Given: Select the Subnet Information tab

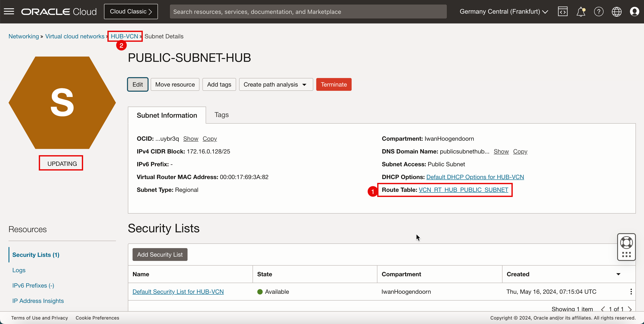Looking at the screenshot, I should [x=167, y=115].
